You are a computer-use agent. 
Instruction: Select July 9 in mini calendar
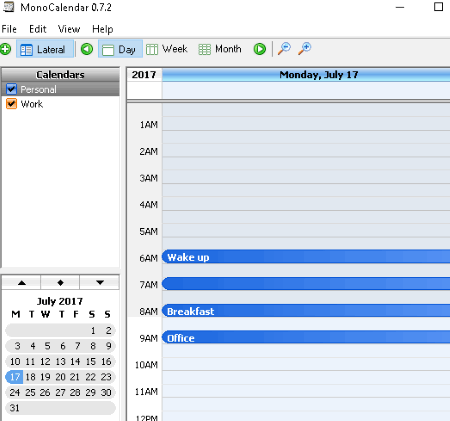[x=108, y=346]
